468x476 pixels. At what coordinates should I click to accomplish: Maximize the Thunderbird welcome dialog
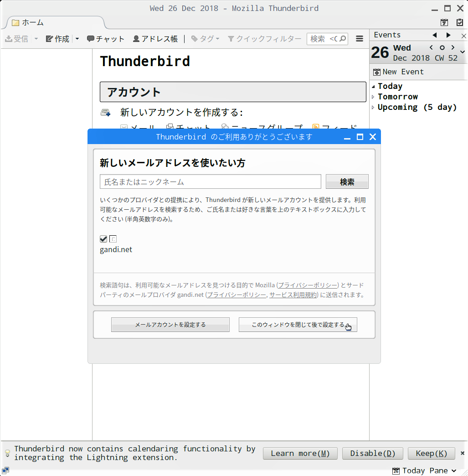(x=360, y=137)
